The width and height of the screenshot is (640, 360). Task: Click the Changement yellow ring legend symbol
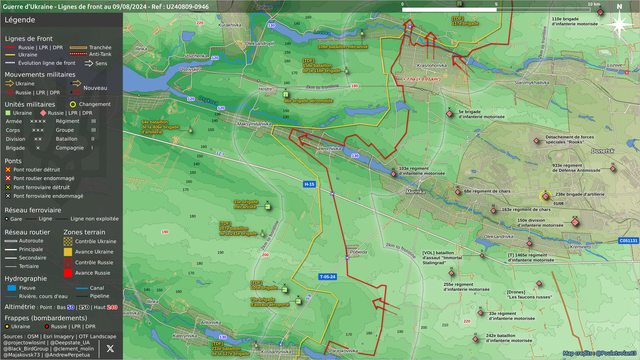click(x=73, y=104)
